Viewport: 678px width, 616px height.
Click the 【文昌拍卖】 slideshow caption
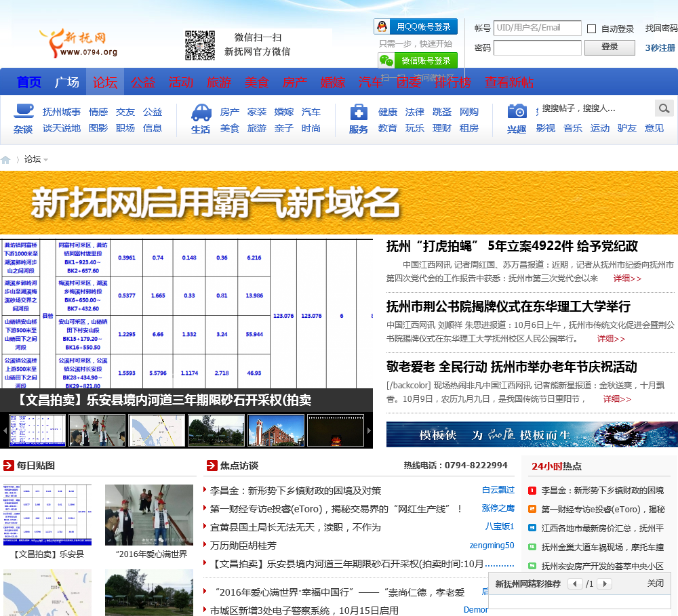pos(163,400)
